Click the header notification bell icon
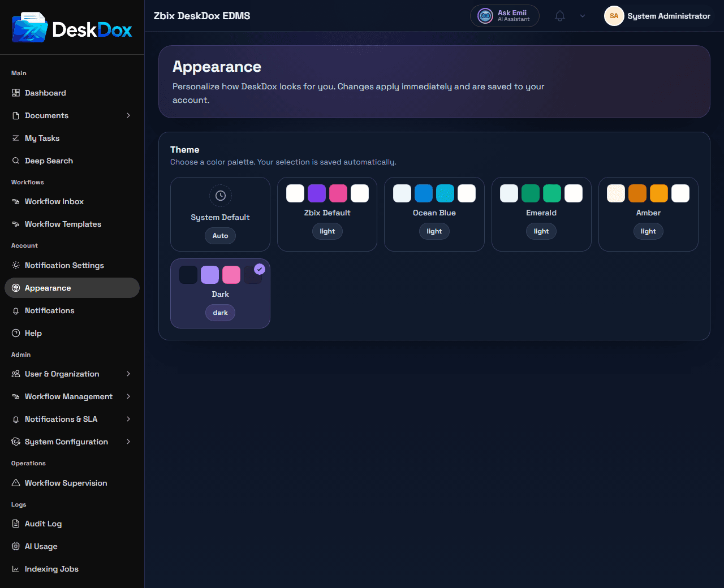 point(560,16)
